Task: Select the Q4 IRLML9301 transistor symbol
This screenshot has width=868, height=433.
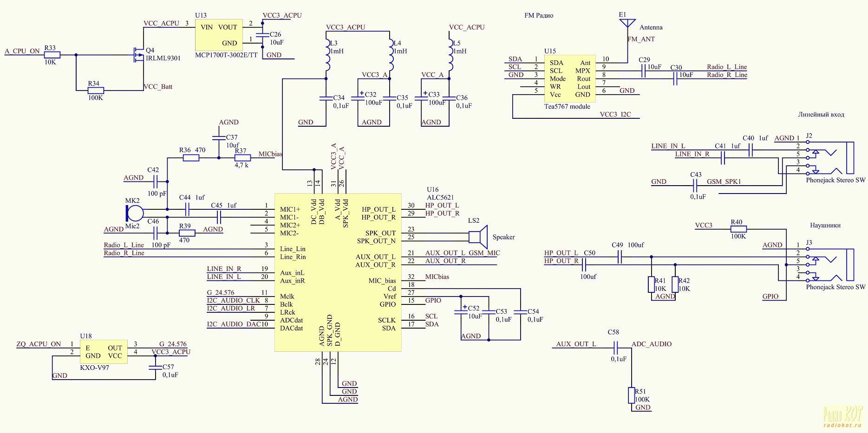Action: [x=138, y=55]
